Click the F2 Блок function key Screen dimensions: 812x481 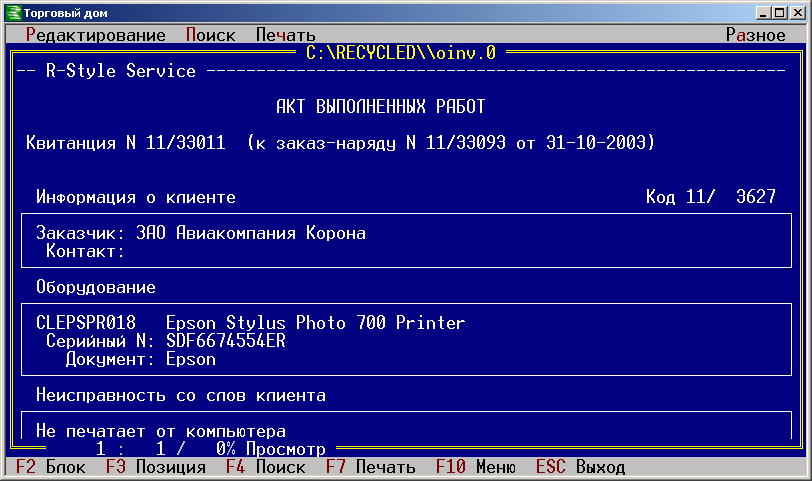50,467
